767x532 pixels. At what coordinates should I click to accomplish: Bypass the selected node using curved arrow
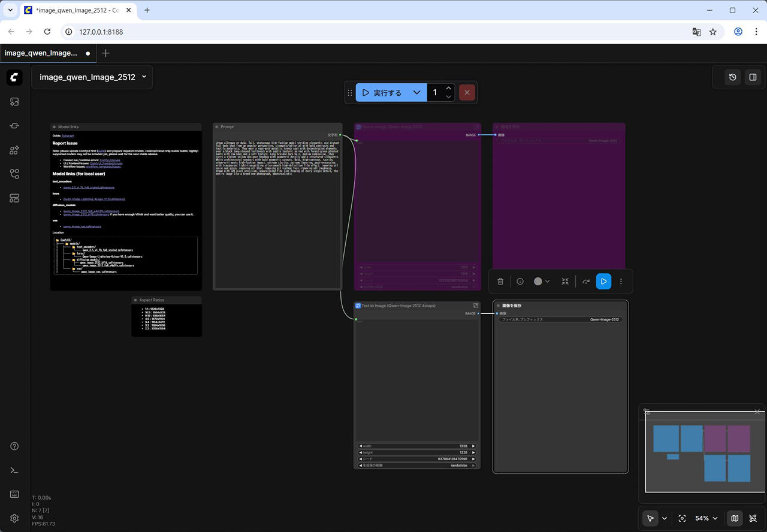pos(586,282)
